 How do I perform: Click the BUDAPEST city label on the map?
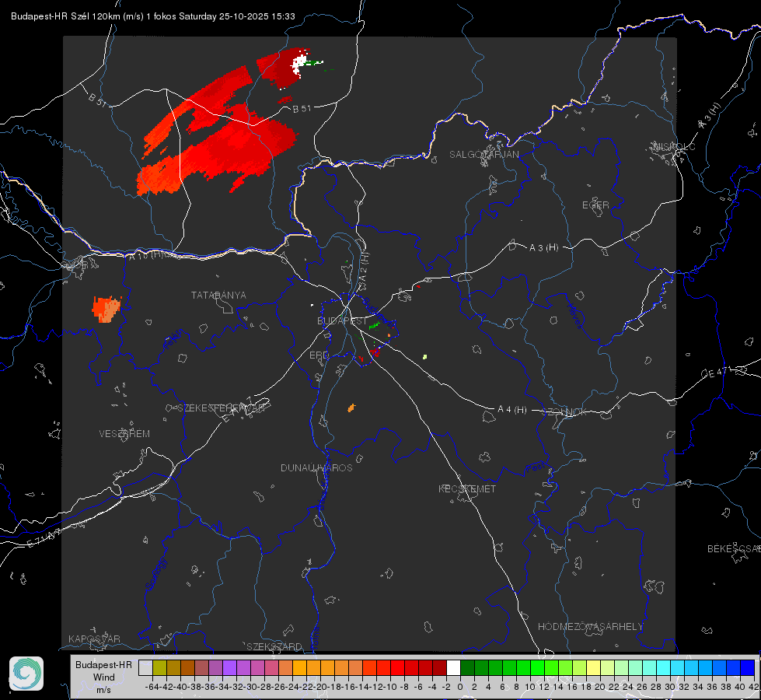point(342,320)
